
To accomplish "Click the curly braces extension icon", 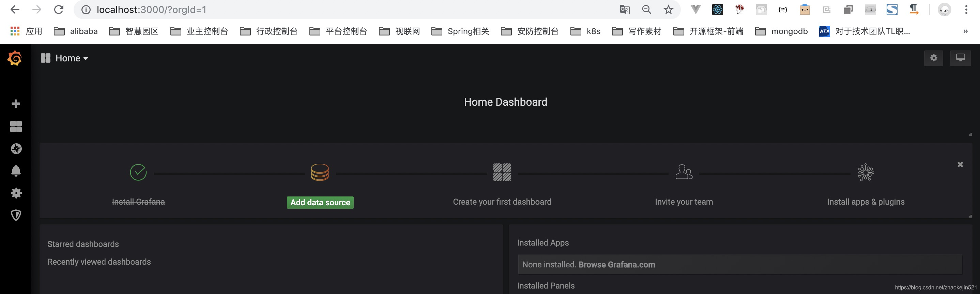I will pos(783,10).
